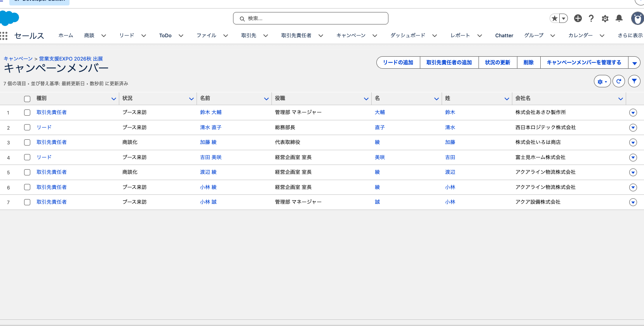Expand the キャンペーン tab dropdown chevron
The image size is (644, 326).
coord(375,36)
